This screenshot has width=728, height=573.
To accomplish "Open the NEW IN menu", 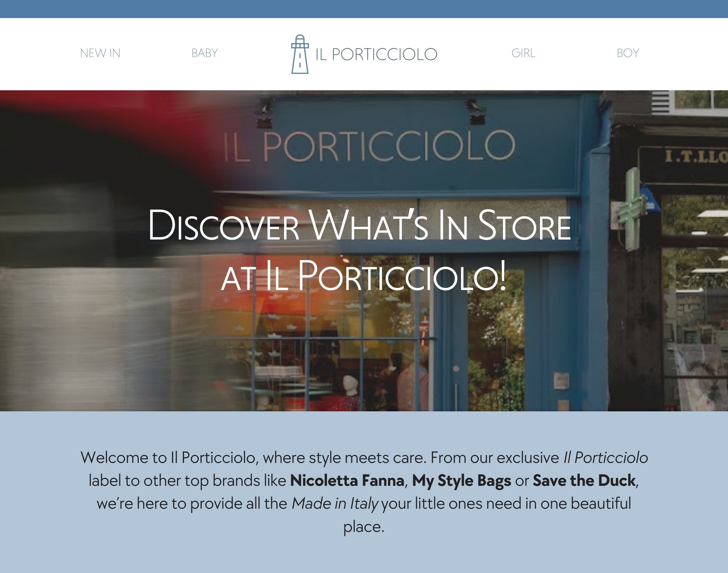I will tap(100, 53).
